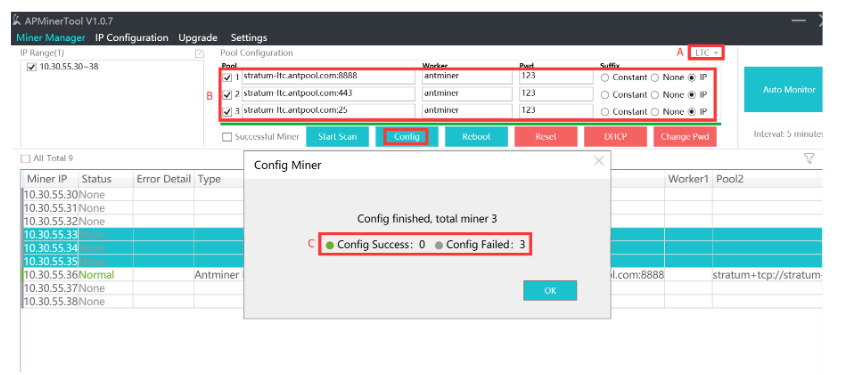Click the Status column header
This screenshot has height=375, width=842.
(x=106, y=179)
